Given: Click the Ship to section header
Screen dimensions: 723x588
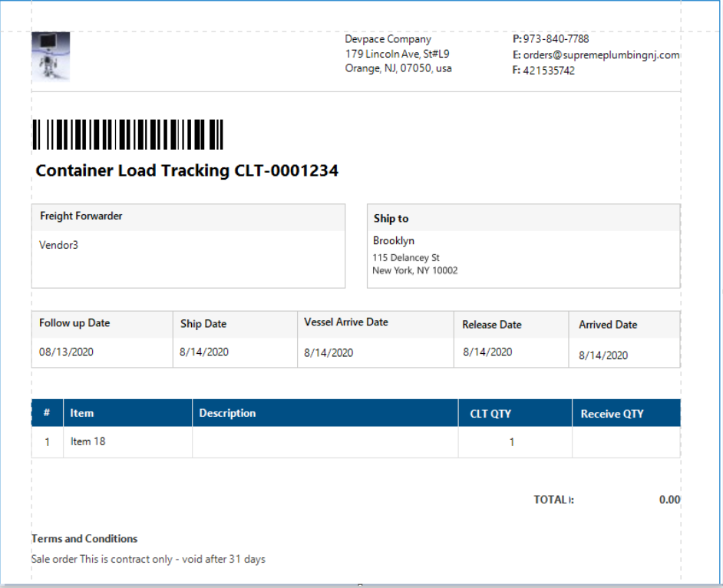Looking at the screenshot, I should 391,219.
